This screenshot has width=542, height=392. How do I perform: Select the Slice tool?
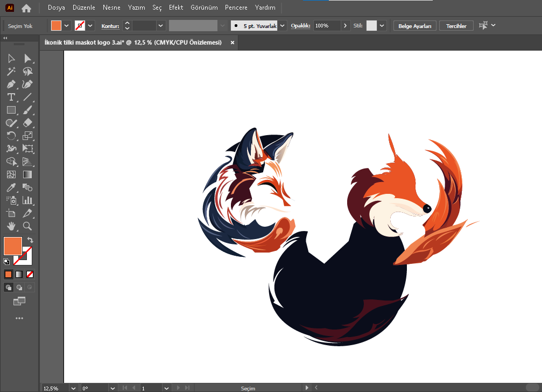27,213
